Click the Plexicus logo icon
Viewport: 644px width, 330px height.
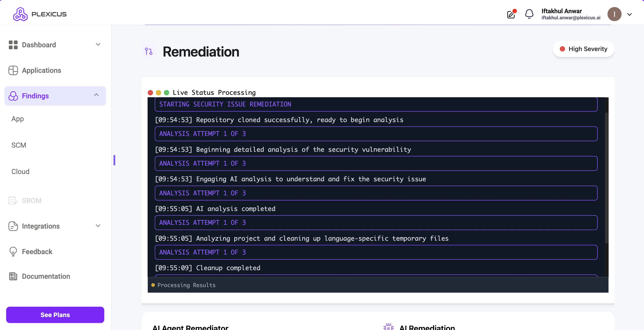click(x=20, y=14)
